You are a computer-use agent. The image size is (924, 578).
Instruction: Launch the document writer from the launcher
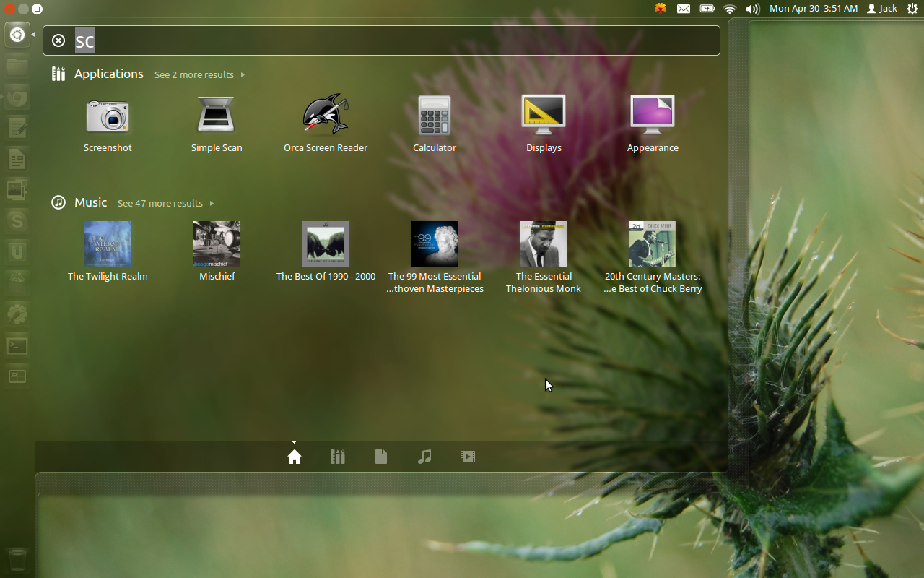point(17,159)
